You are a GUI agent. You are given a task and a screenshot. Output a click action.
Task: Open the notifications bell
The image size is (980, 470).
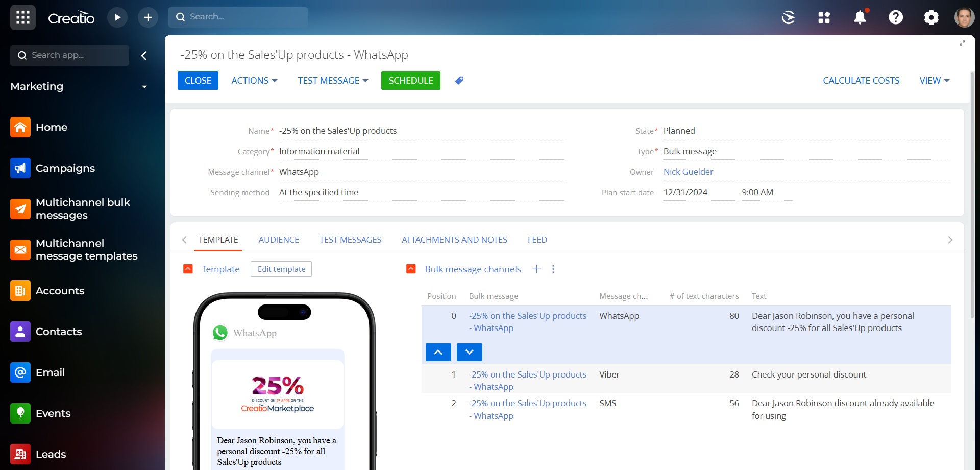click(x=860, y=17)
